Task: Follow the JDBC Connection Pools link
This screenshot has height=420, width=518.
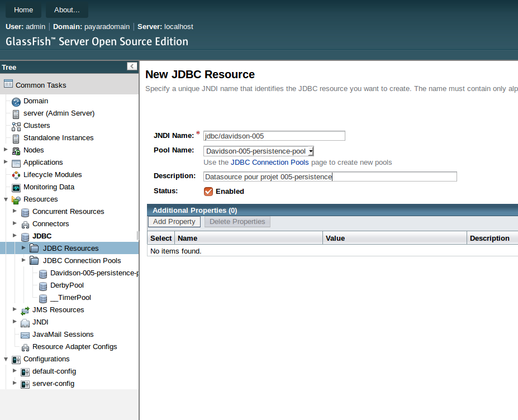Action: click(269, 163)
